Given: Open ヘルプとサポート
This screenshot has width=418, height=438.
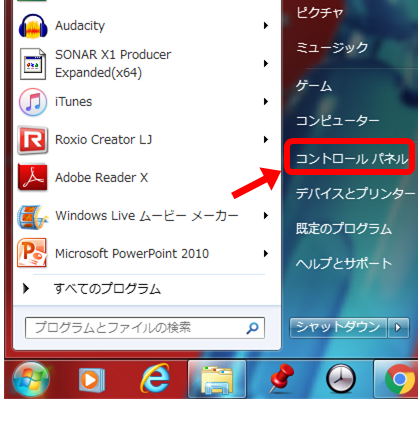Looking at the screenshot, I should 344,264.
